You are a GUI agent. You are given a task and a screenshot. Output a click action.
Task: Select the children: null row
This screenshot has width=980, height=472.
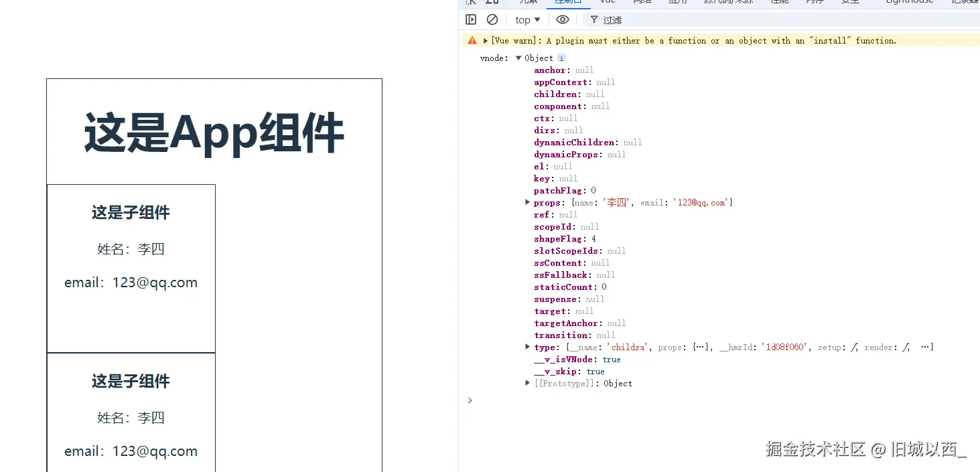pyautogui.click(x=569, y=94)
